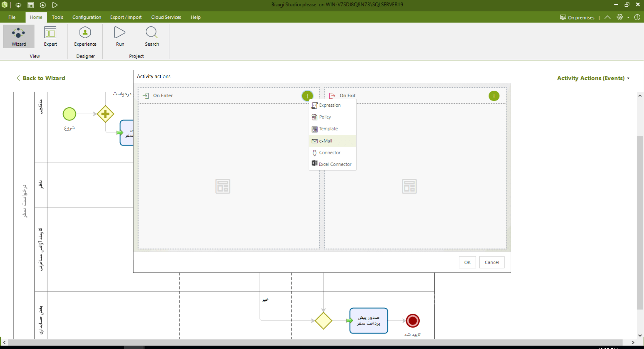Click the horizontal scrollbar right arrow
Image resolution: width=644 pixels, height=349 pixels.
pos(633,342)
